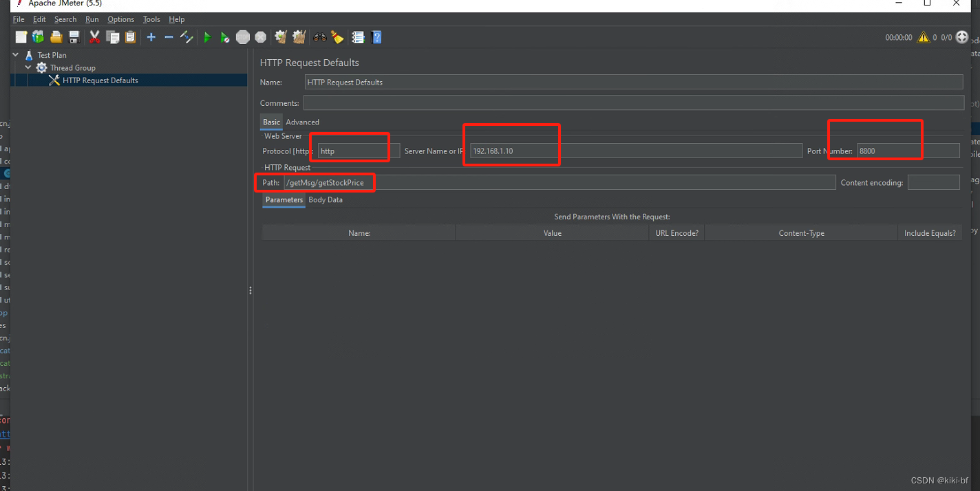
Task: Click the split pane divider handle
Action: (251, 290)
